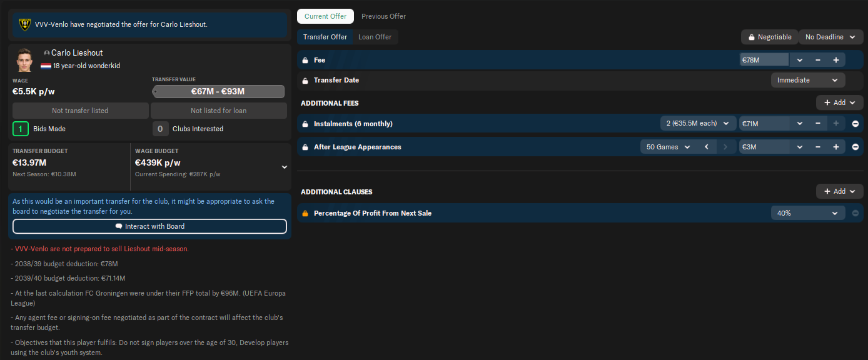Remove Percentage Of Profit clause
Screen dimensions: 868x360
pyautogui.click(x=855, y=213)
